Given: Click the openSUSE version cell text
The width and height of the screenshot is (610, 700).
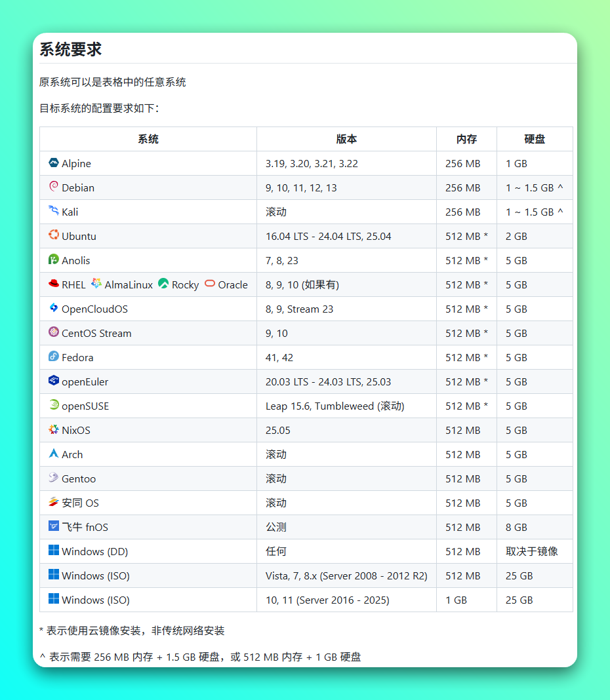Looking at the screenshot, I should [335, 406].
